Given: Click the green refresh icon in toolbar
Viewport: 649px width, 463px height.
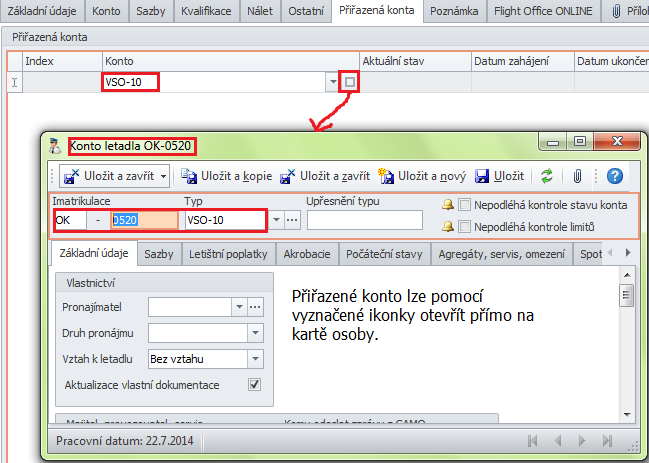Looking at the screenshot, I should pos(547,176).
